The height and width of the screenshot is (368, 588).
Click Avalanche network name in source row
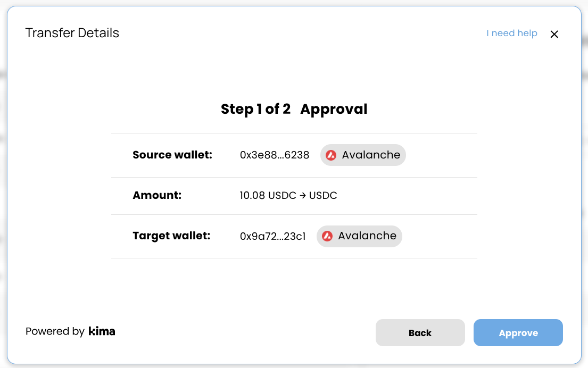371,155
